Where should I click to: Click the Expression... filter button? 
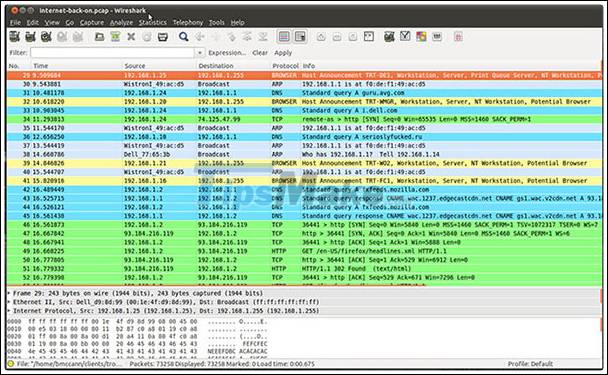point(227,53)
